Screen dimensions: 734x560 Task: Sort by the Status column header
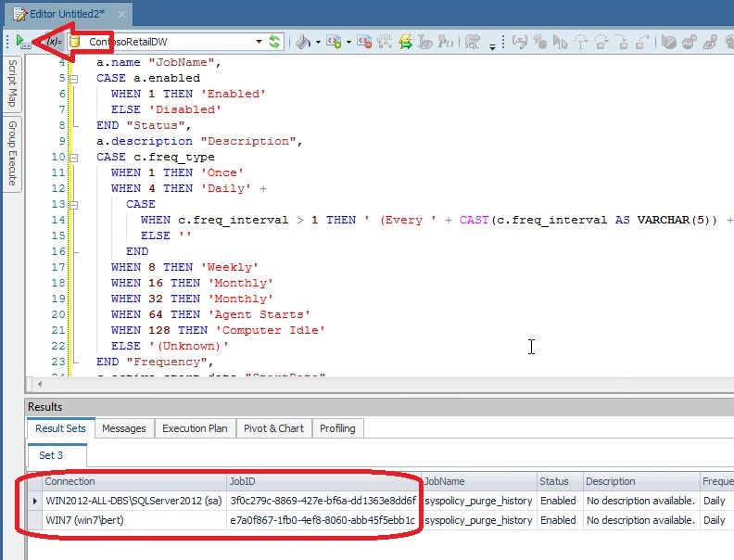560,481
